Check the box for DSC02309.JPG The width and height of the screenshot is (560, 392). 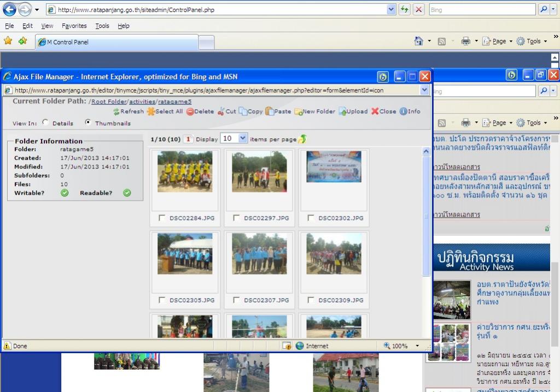click(x=311, y=300)
